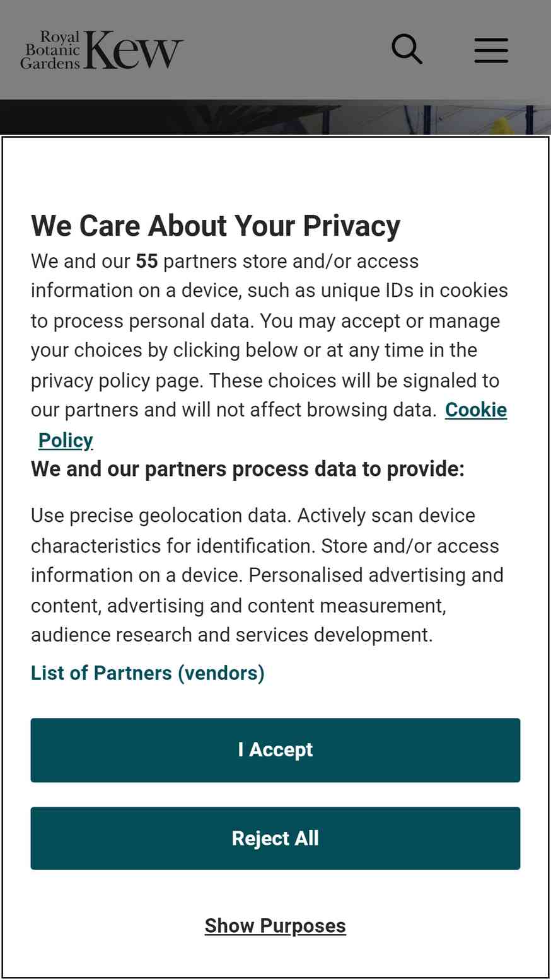Click 'audience research and services development' text
The height and width of the screenshot is (980, 551).
point(232,635)
